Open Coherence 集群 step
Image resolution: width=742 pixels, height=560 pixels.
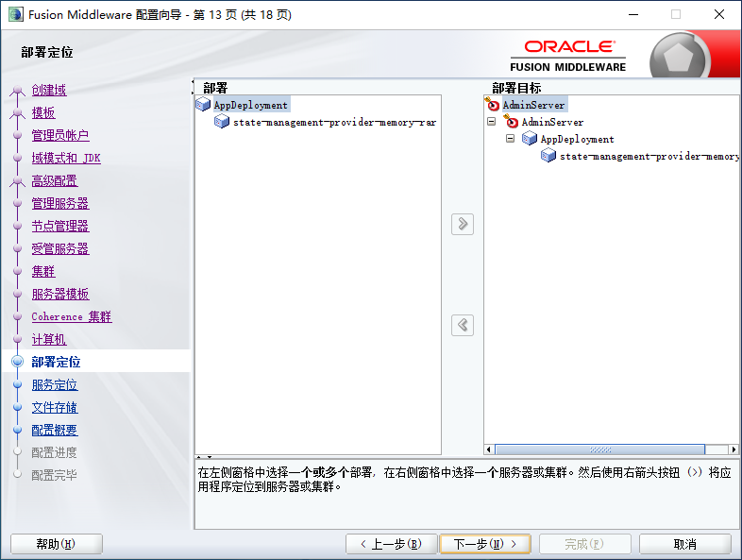(x=72, y=317)
